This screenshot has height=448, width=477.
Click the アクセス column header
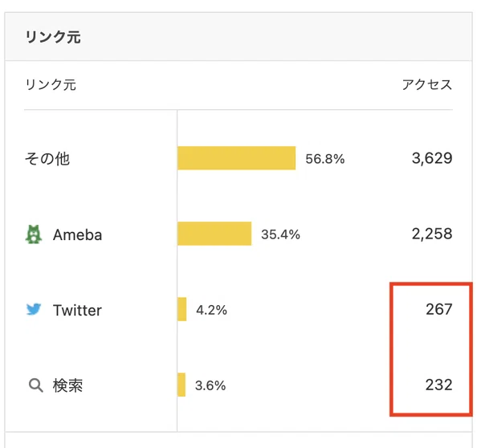point(427,84)
